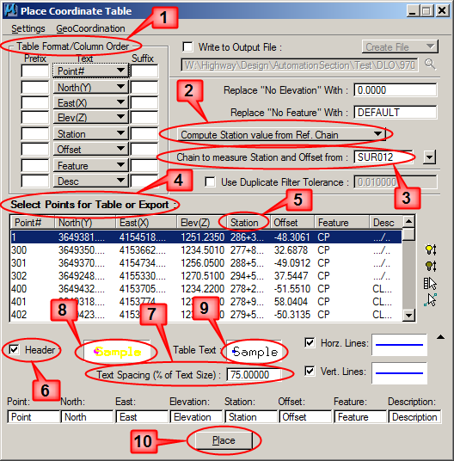454x461 pixels.
Task: Select point row 302 in the list
Action: click(x=206, y=276)
